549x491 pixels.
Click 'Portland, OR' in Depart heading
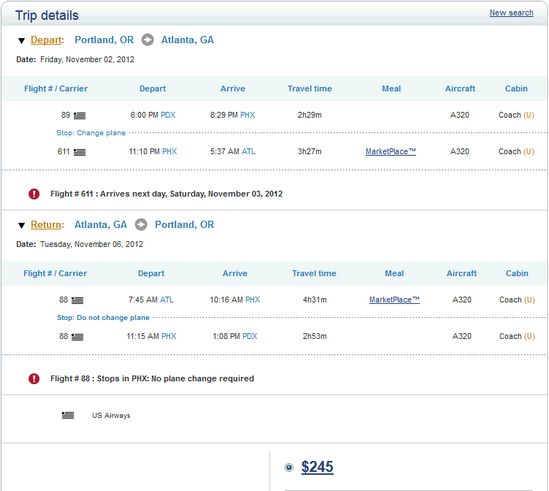tap(104, 40)
